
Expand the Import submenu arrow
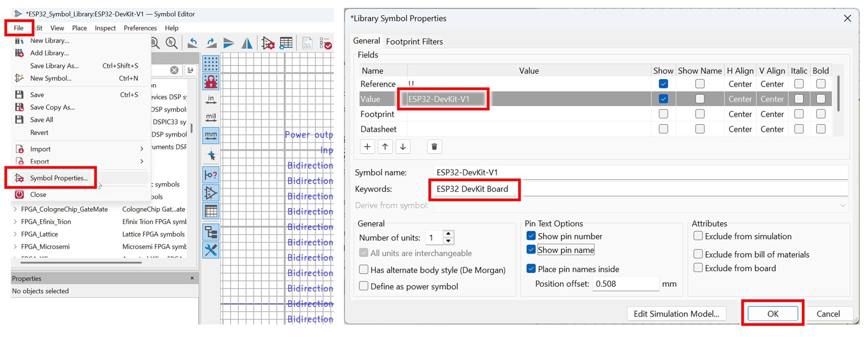point(141,149)
